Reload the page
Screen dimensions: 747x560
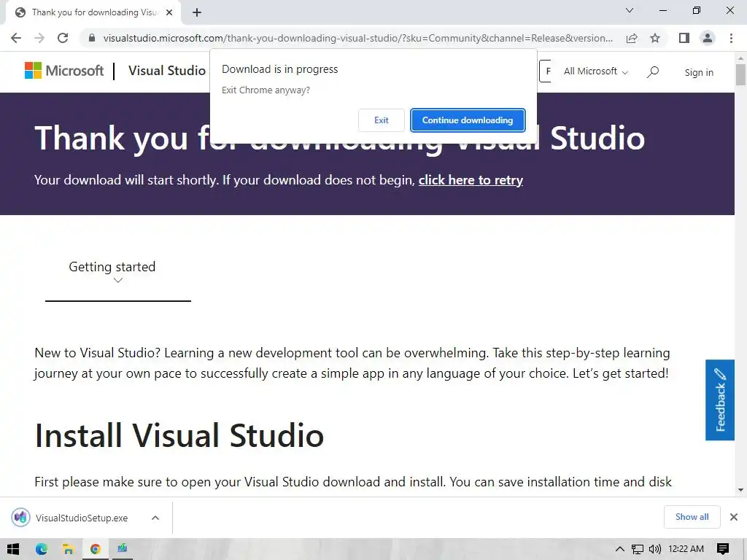[x=63, y=38]
